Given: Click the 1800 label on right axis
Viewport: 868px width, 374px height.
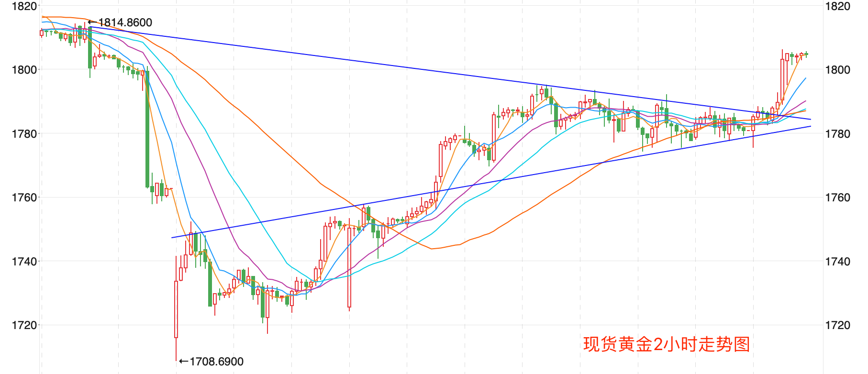Looking at the screenshot, I should pyautogui.click(x=838, y=70).
